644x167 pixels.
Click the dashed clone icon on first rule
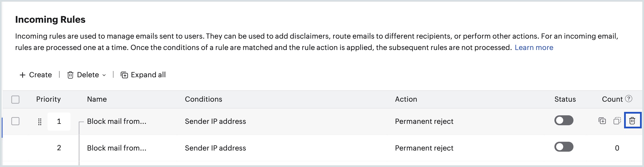point(617,121)
